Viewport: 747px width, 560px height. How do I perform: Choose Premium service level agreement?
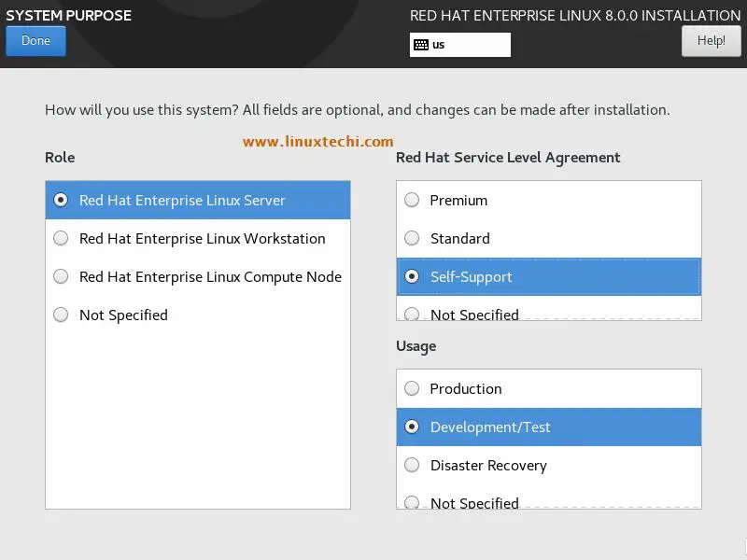point(549,200)
